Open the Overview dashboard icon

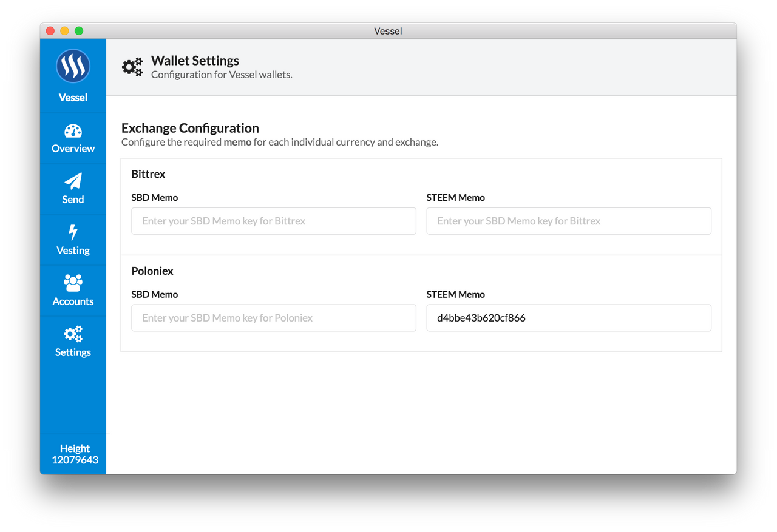(x=73, y=131)
